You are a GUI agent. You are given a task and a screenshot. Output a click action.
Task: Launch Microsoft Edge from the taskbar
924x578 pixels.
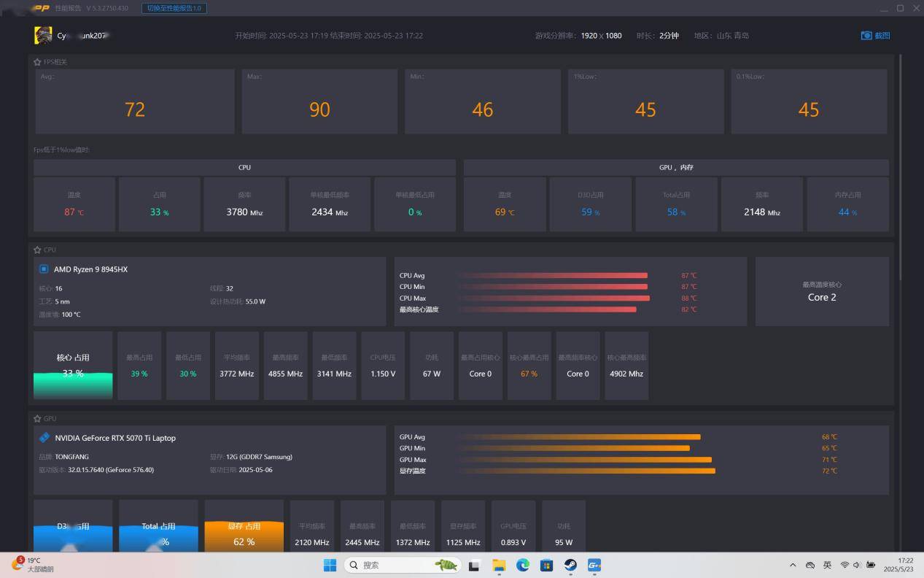click(x=523, y=565)
